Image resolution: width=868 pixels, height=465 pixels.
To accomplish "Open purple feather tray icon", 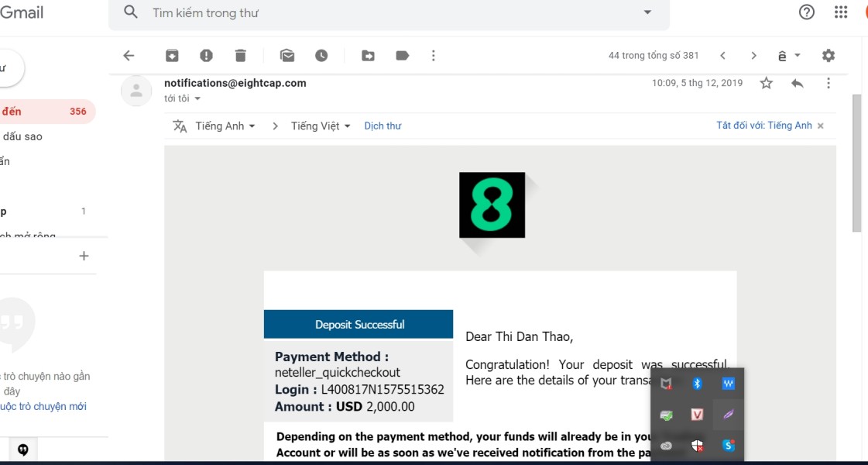I will point(729,415).
